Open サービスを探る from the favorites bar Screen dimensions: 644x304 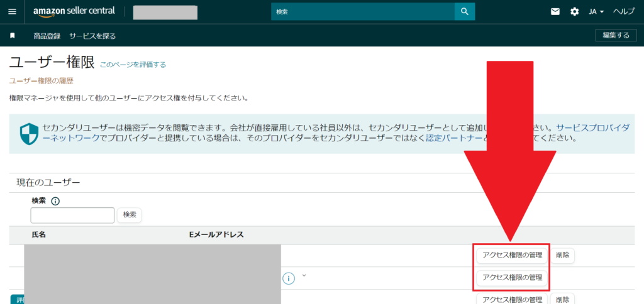point(92,36)
